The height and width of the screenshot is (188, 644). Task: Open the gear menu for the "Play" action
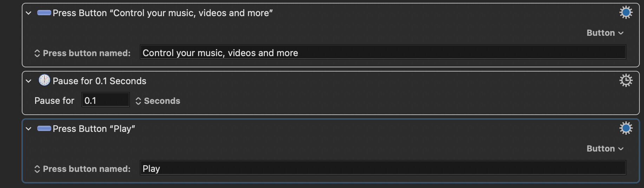coord(626,128)
